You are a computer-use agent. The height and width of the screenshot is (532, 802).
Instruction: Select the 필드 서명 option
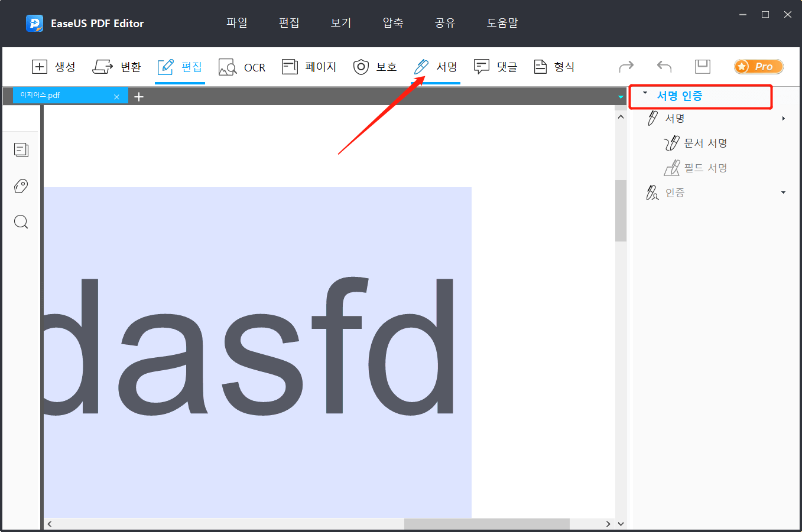[x=706, y=168]
